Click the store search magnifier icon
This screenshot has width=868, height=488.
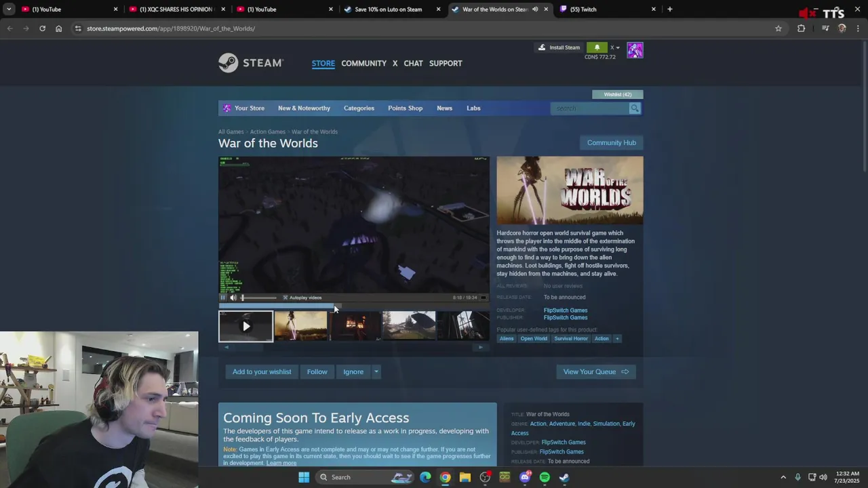(635, 108)
